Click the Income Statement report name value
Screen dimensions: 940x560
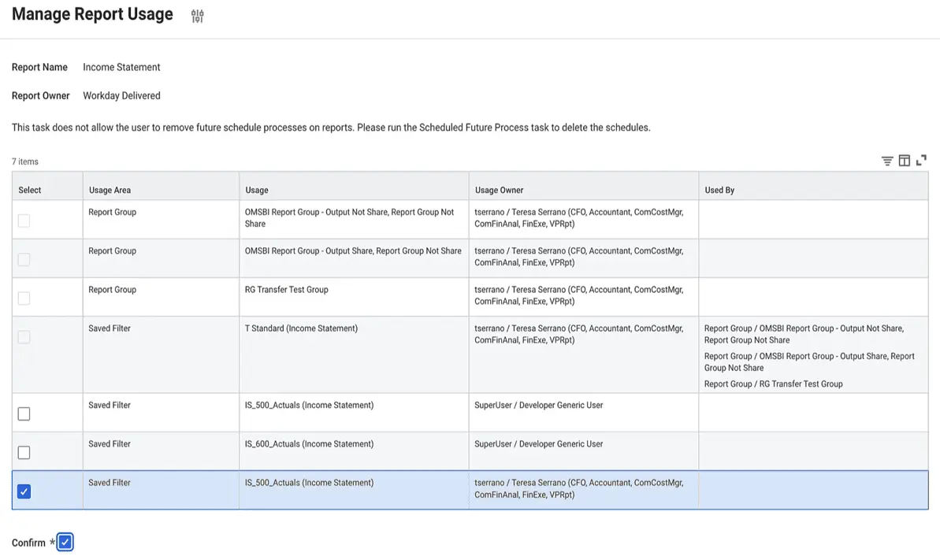[x=121, y=68]
